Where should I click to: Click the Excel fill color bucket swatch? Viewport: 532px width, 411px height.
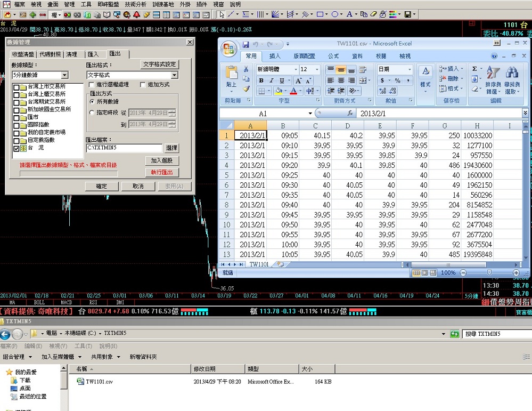[279, 91]
